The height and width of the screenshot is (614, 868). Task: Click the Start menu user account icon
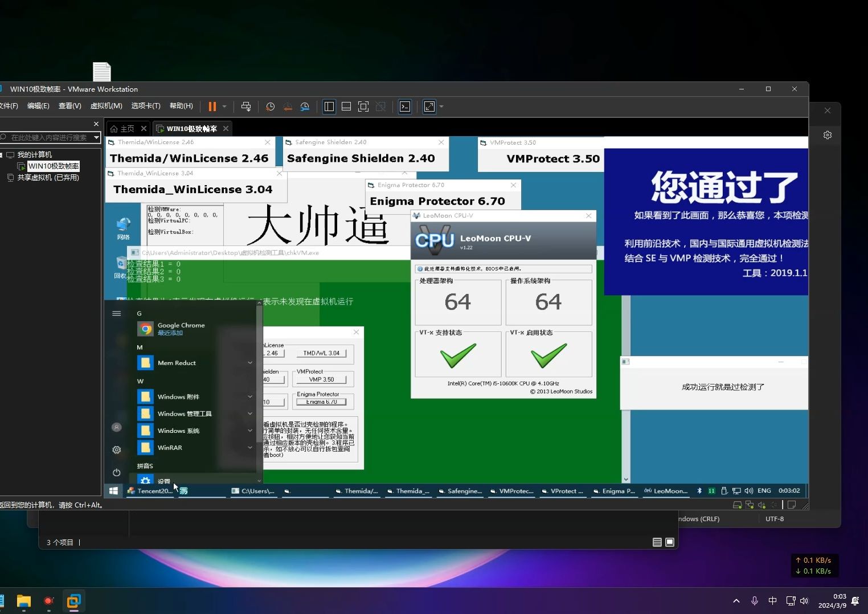(117, 427)
